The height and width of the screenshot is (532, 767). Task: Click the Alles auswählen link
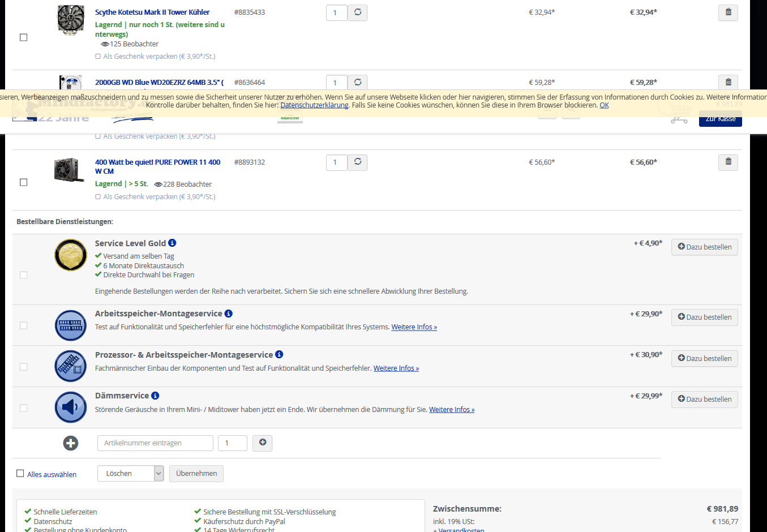point(52,474)
